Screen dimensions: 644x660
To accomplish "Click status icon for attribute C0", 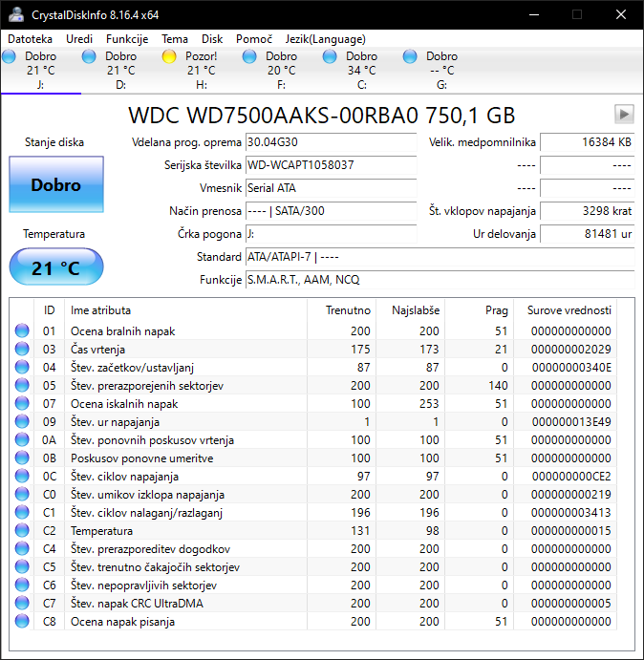I will pyautogui.click(x=22, y=494).
